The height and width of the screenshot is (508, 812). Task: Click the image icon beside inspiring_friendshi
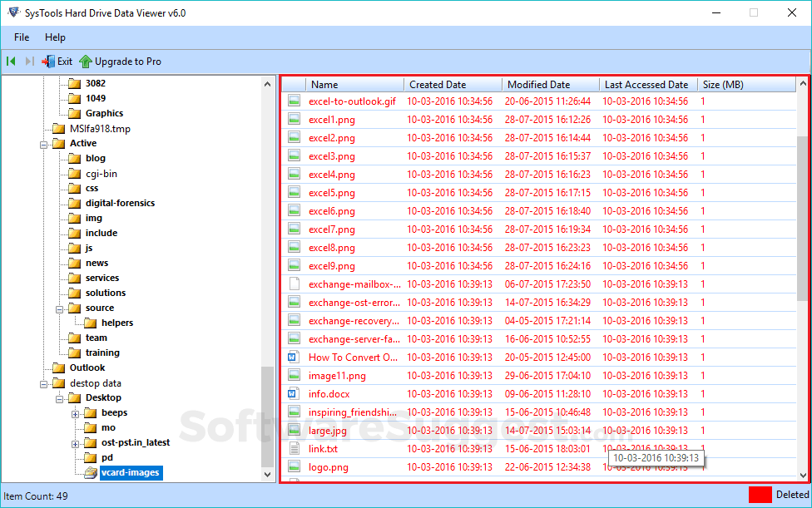[x=295, y=412]
